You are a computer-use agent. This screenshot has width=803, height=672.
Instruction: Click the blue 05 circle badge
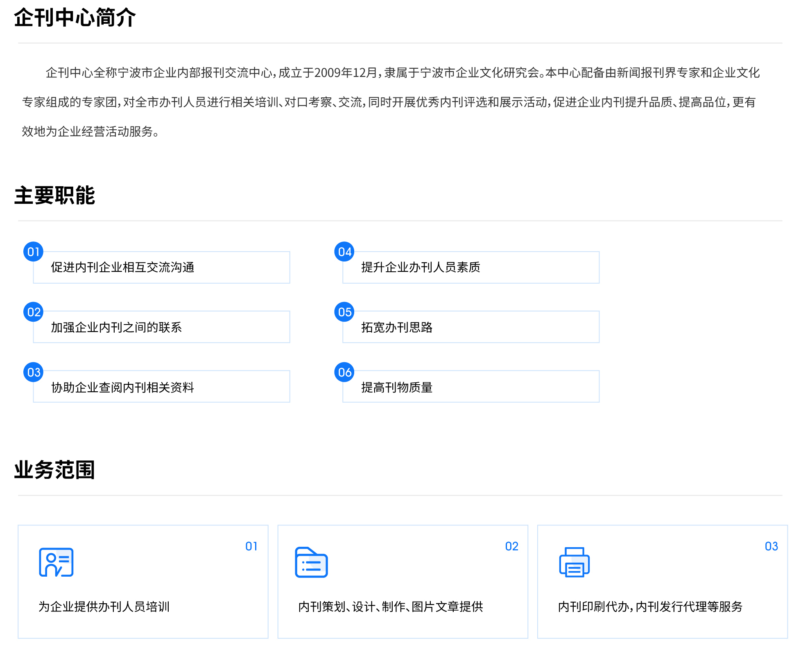click(344, 312)
